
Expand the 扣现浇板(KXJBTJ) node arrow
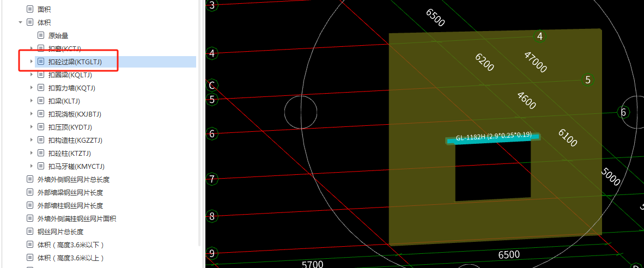(32, 114)
